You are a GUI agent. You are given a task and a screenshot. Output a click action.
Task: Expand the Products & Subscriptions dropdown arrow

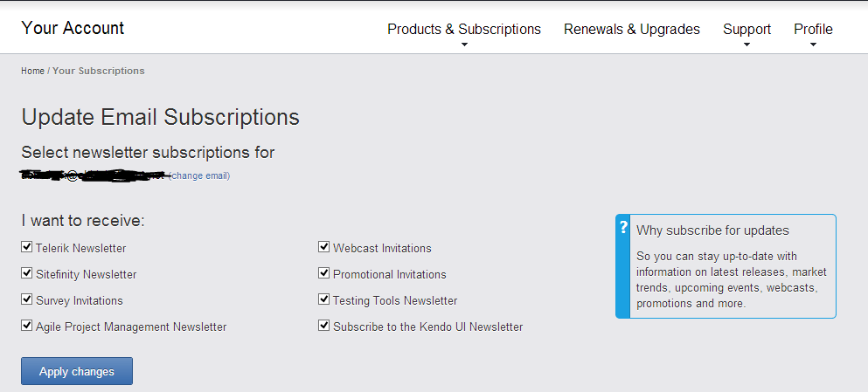[464, 45]
